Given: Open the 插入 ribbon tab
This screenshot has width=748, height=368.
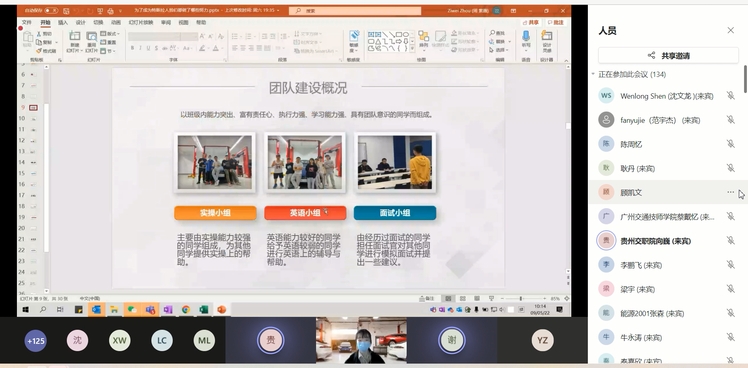Looking at the screenshot, I should (x=63, y=22).
